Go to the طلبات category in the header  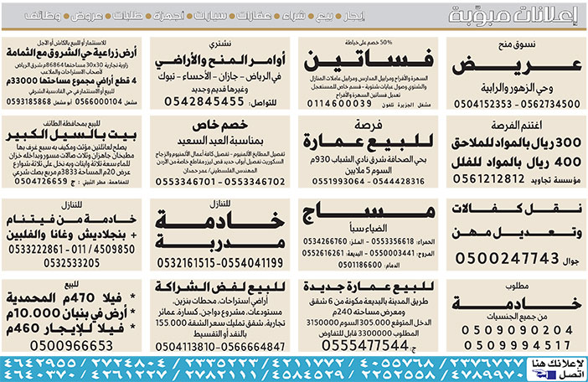click(128, 16)
